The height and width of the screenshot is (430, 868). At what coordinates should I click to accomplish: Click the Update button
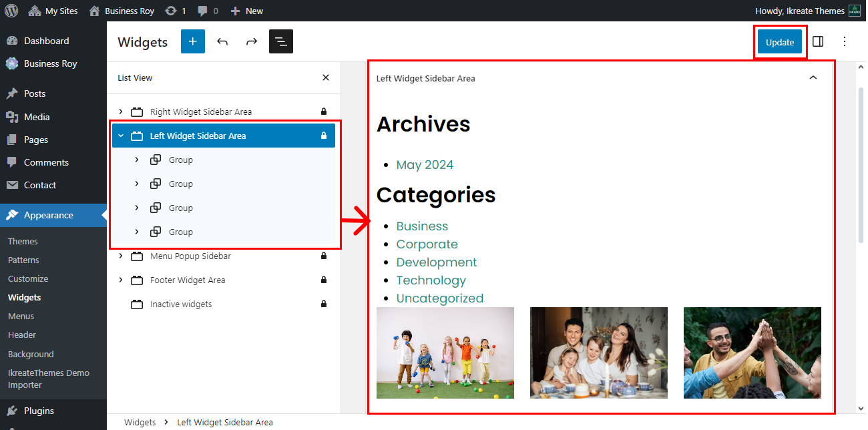779,42
